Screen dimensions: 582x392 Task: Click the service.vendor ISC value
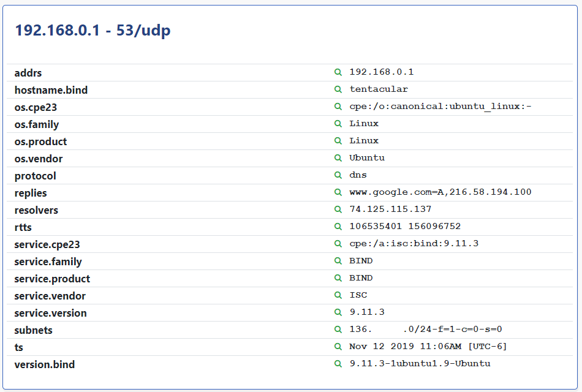(x=358, y=295)
